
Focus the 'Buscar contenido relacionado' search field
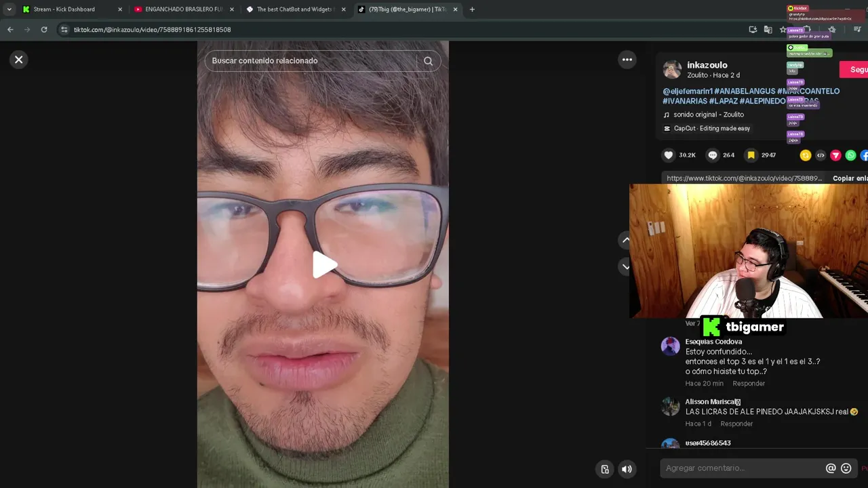pyautogui.click(x=311, y=61)
